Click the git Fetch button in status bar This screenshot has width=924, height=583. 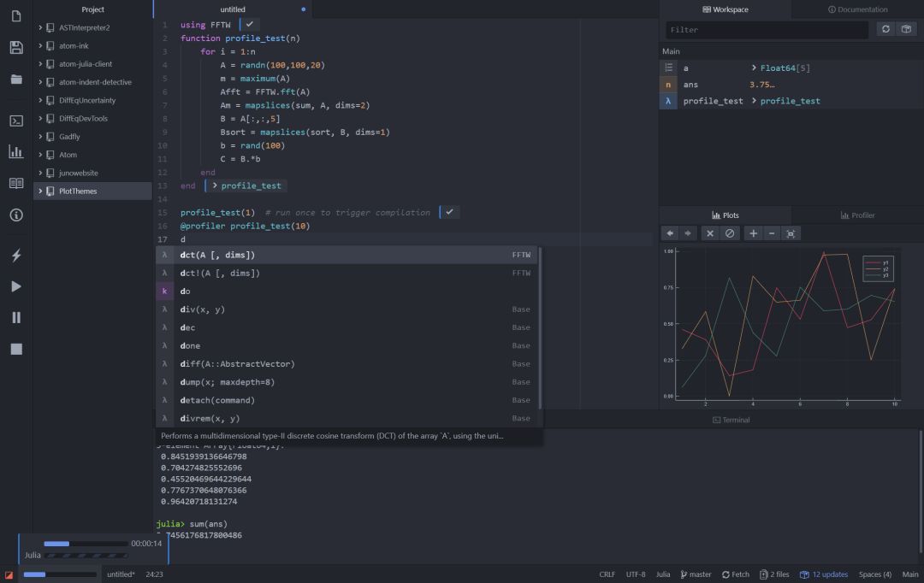coord(736,574)
